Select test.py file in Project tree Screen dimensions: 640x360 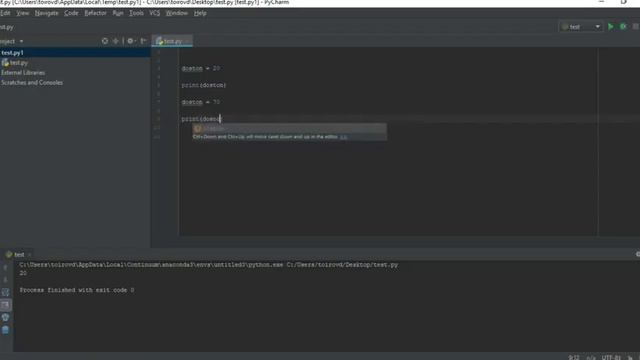coord(15,63)
